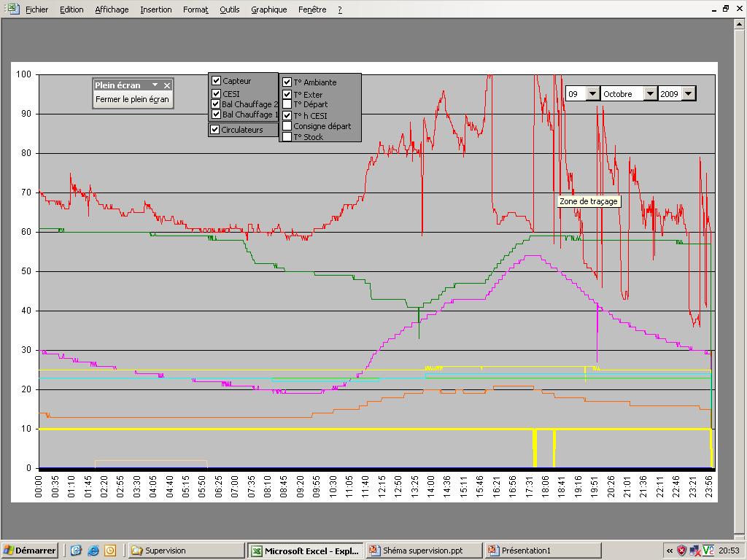Click the red shield security tray icon
This screenshot has height=560, width=747.
coord(682,551)
